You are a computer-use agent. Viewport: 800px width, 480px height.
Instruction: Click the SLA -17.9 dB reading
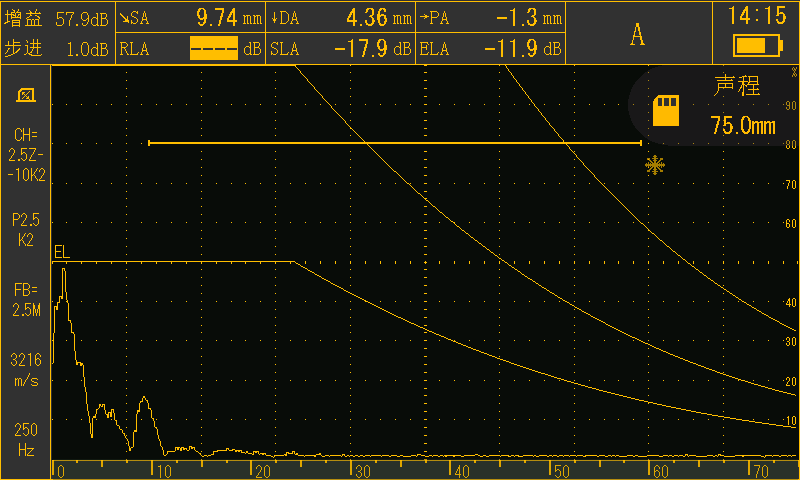pos(341,48)
